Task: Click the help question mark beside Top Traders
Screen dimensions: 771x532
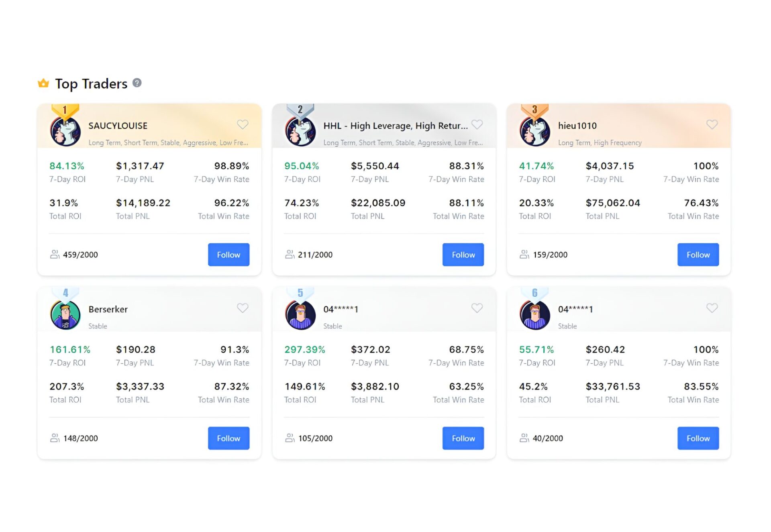Action: (x=137, y=83)
